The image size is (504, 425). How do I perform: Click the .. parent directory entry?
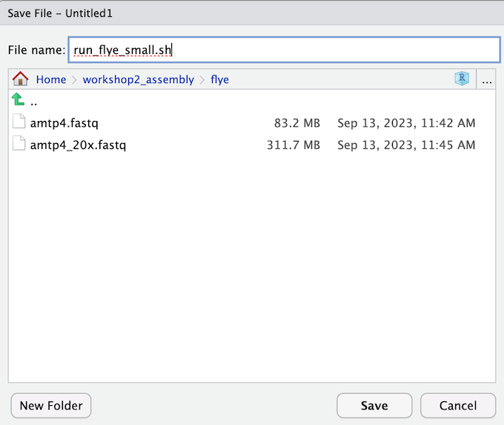34,103
